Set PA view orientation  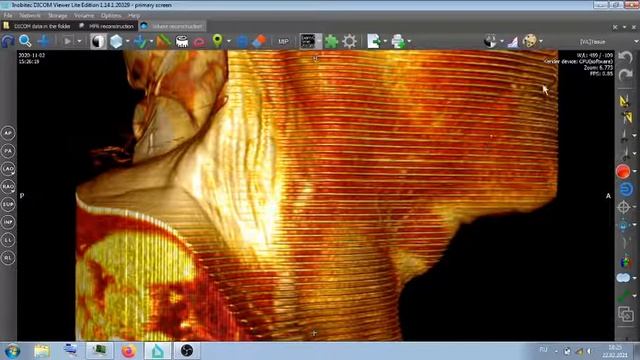[8, 151]
